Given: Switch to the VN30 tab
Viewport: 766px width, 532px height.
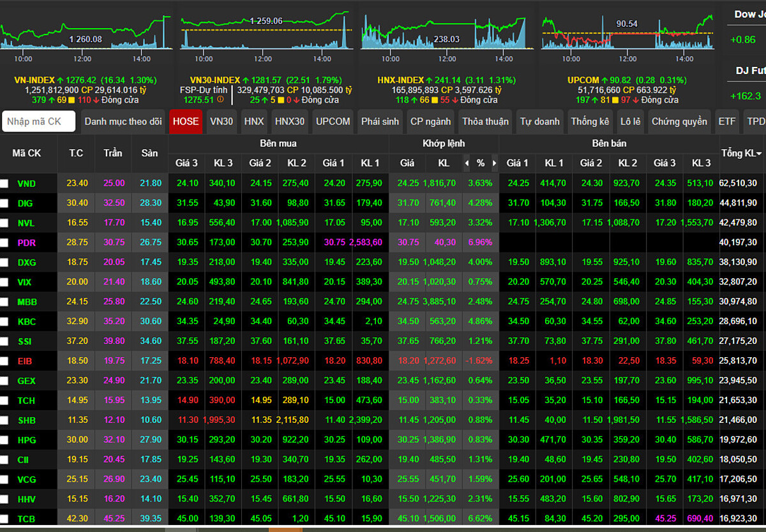Looking at the screenshot, I should click(222, 121).
